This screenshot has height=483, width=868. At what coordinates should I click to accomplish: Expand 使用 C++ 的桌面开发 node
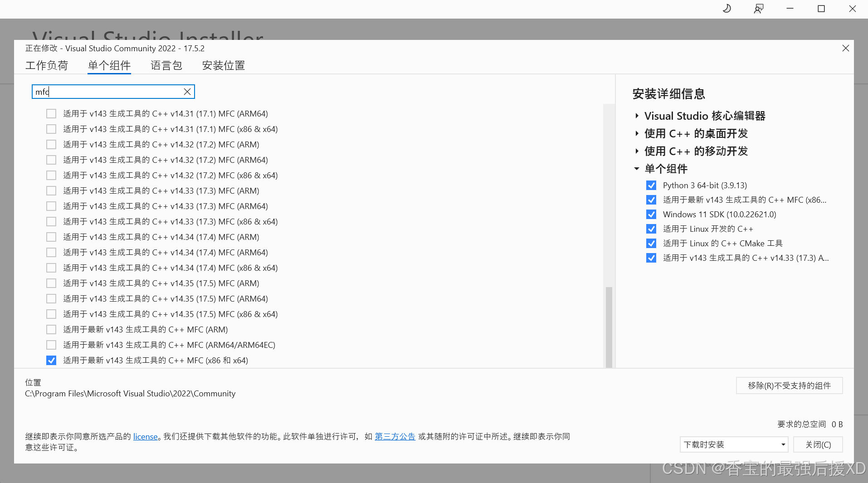[637, 134]
